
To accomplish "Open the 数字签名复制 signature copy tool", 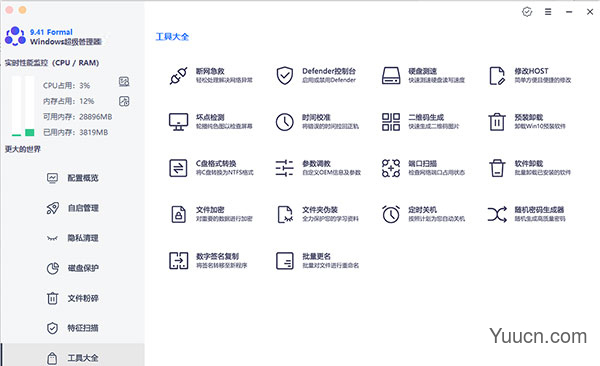I will click(x=209, y=261).
